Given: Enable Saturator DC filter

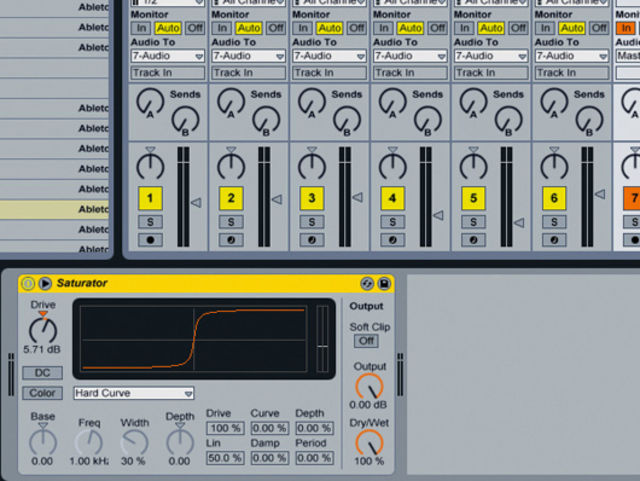Looking at the screenshot, I should 42,373.
